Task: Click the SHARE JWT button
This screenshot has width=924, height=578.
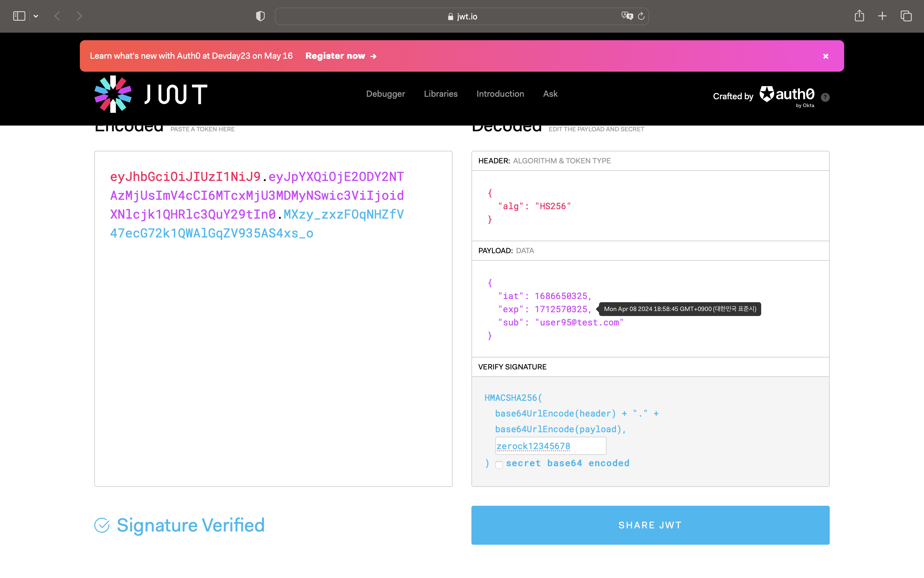Action: tap(650, 525)
